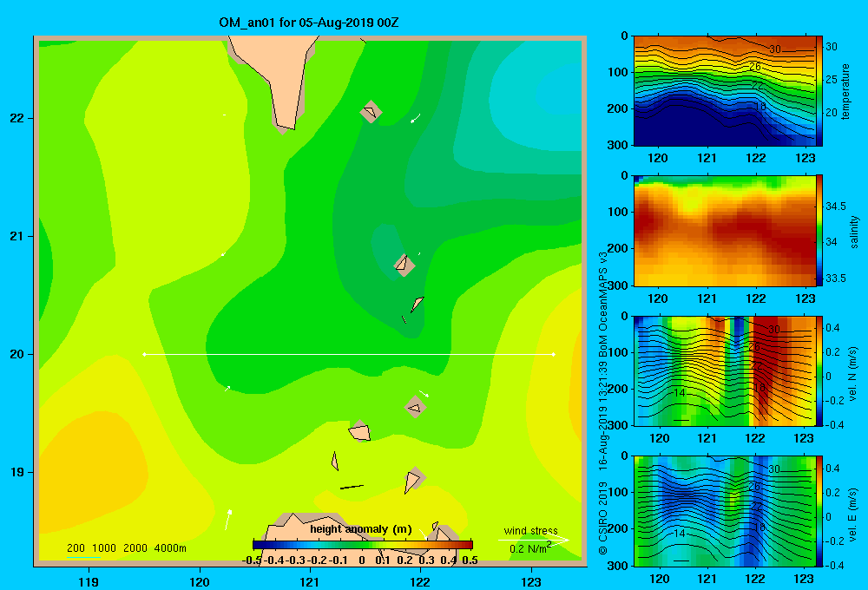Click the '25' tick on temperature colorbar
The width and height of the screenshot is (868, 590).
[832, 79]
